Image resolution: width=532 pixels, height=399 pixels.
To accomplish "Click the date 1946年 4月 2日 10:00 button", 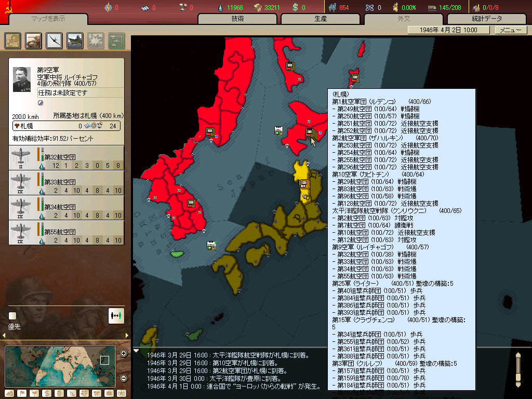I will tap(448, 30).
